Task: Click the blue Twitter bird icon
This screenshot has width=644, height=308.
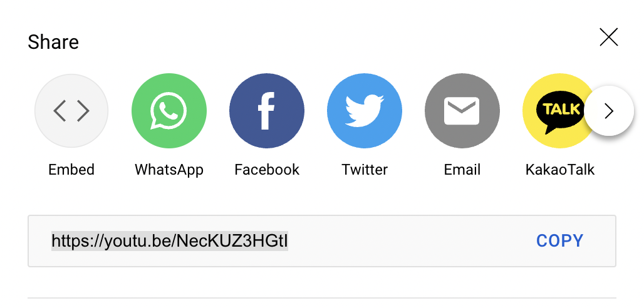Action: click(365, 111)
